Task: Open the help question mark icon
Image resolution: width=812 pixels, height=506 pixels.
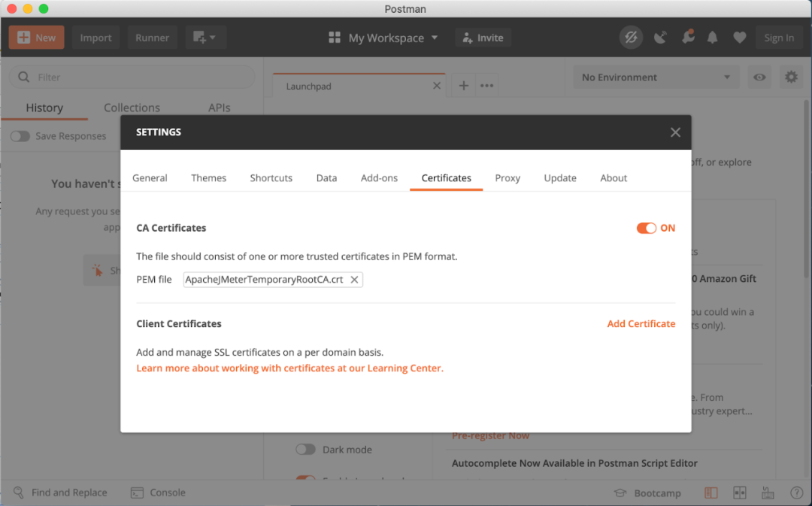Action: (x=796, y=492)
